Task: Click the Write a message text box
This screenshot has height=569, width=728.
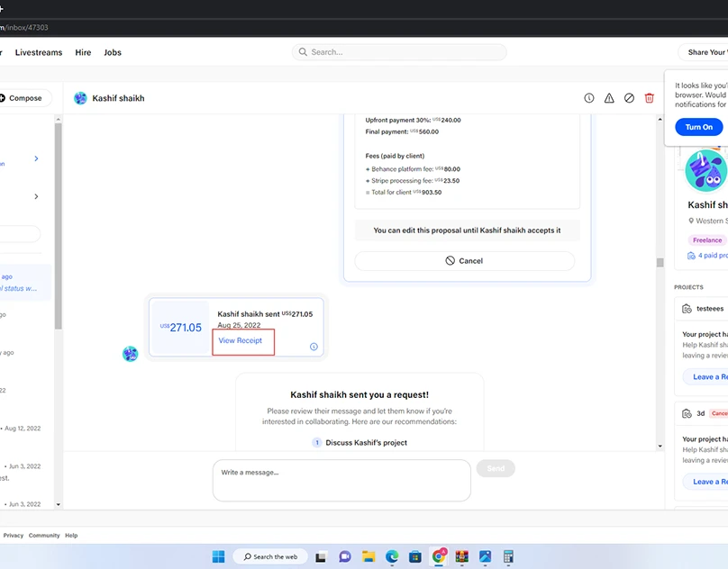Action: 341,480
